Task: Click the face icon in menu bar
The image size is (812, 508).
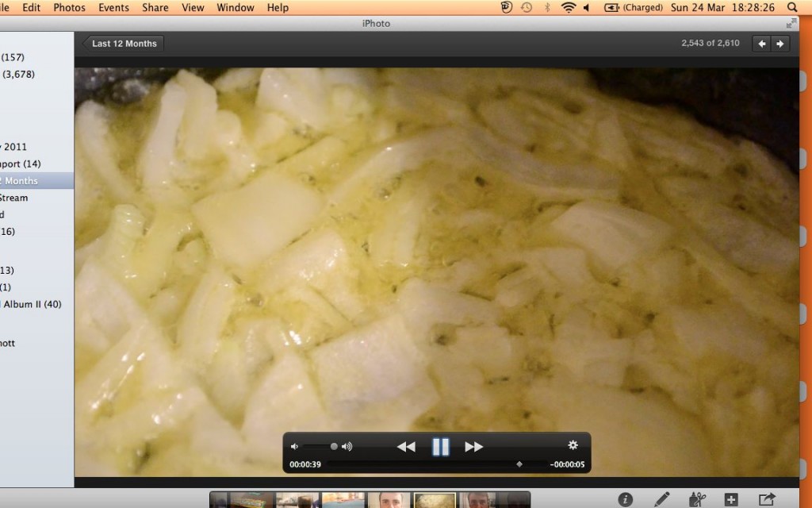Action: (507, 7)
